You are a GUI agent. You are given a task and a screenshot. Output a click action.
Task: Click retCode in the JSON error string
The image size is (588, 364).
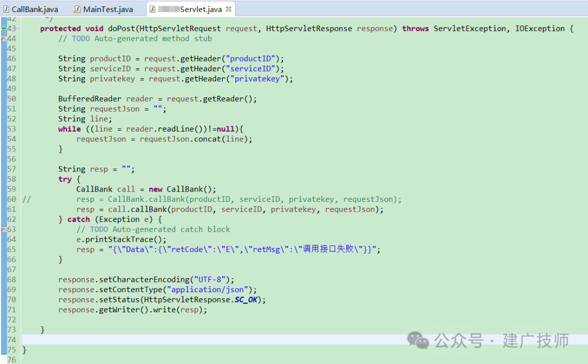click(187, 249)
